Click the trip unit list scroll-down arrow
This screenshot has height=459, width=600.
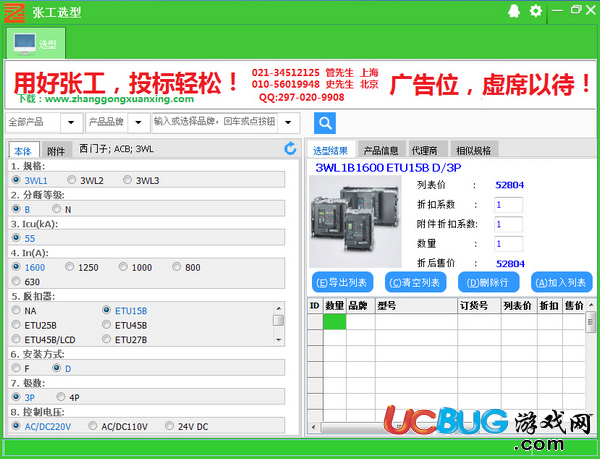pos(279,340)
